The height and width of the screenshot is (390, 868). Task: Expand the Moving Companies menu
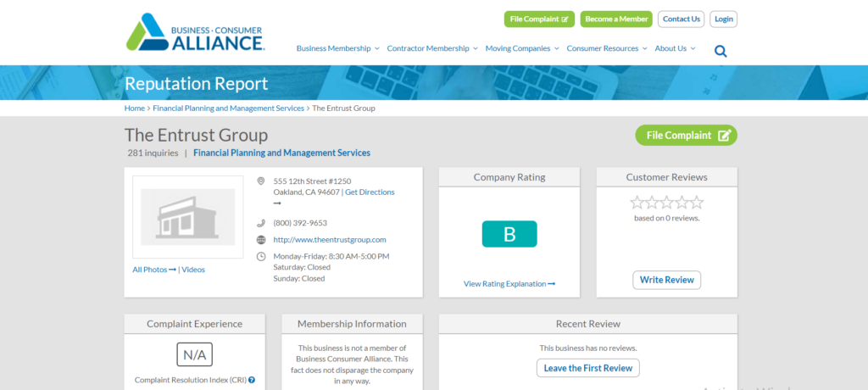[522, 48]
